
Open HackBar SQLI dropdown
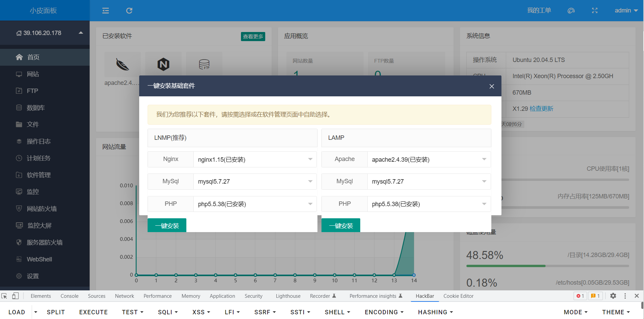tap(167, 312)
